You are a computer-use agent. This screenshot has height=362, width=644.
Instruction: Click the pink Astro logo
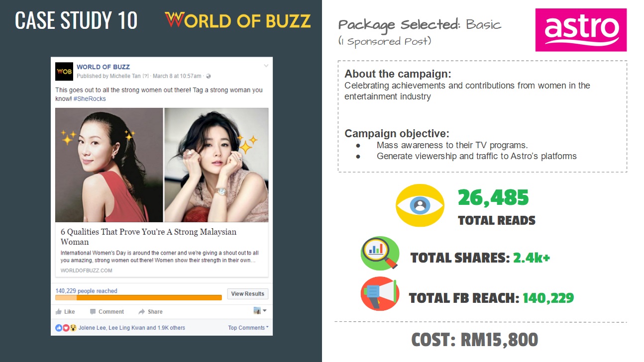(581, 30)
